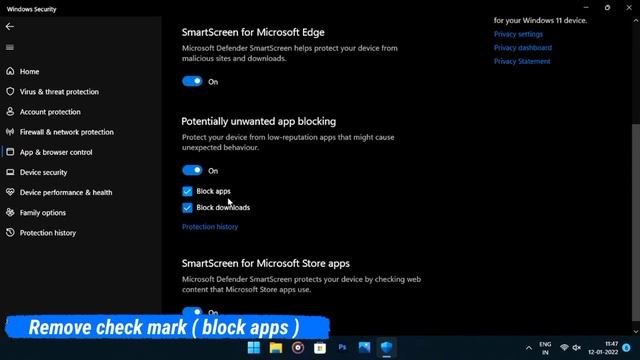The height and width of the screenshot is (360, 640).
Task: Minimize the Windows Security window
Action: pyautogui.click(x=586, y=8)
